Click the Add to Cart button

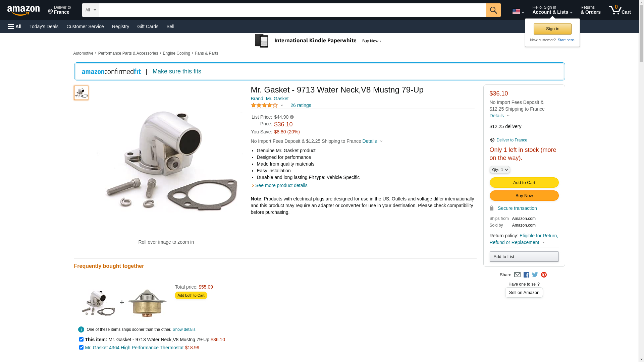[524, 182]
